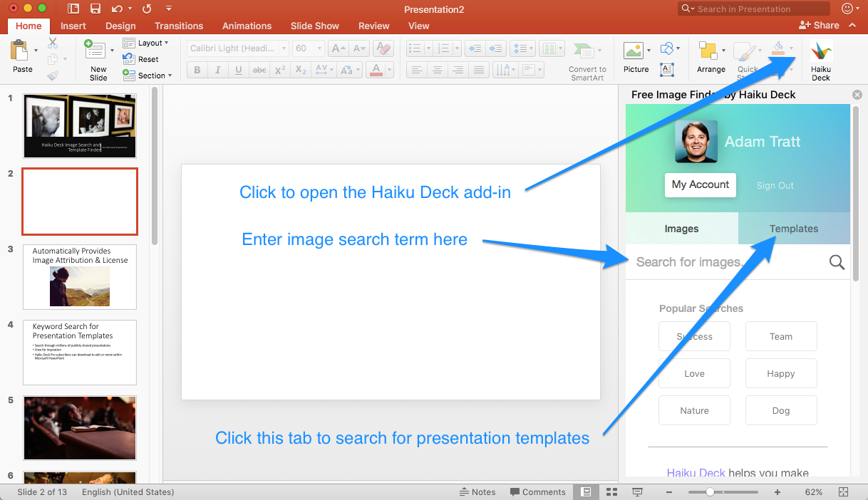
Task: Click the Sign Out link
Action: point(775,185)
